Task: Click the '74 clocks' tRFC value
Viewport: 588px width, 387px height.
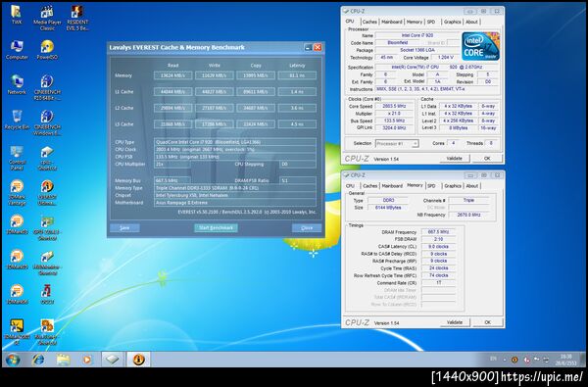Action: (438, 275)
